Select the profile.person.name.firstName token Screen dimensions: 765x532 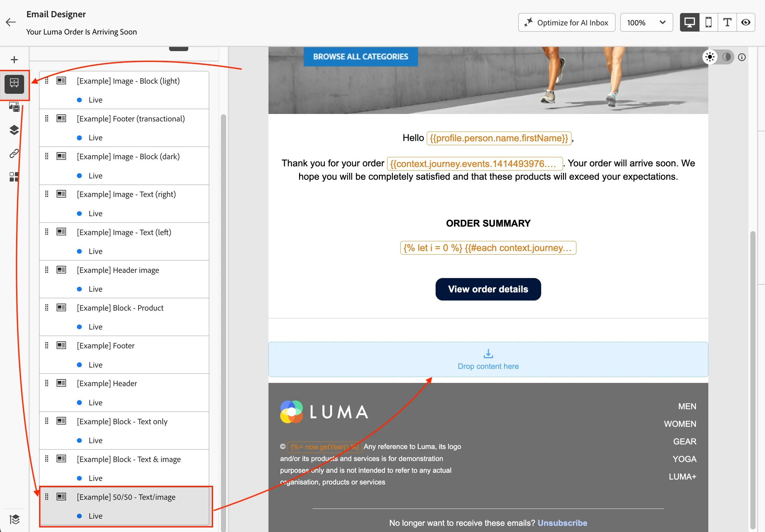point(499,138)
